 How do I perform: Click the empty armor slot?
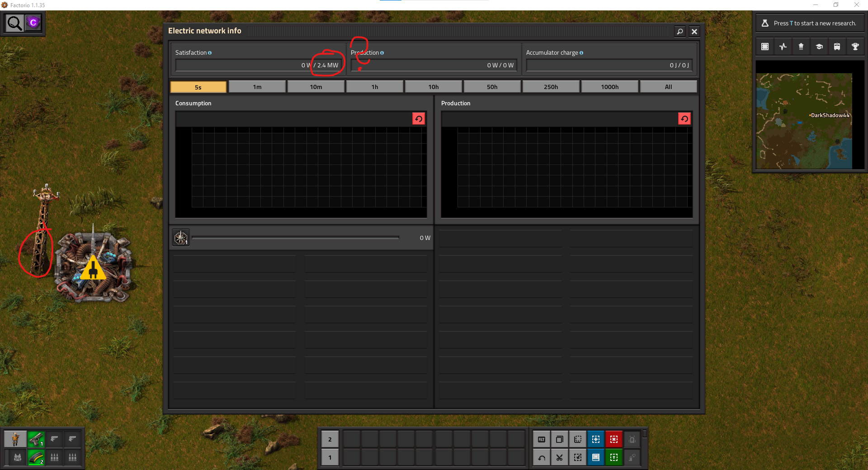[x=18, y=457]
